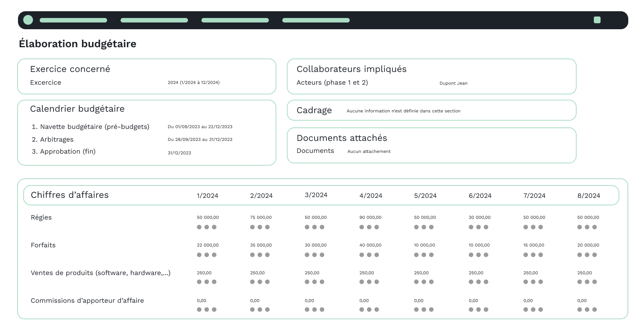Click the square icon at navigation bar end
644x332 pixels.
pos(597,20)
